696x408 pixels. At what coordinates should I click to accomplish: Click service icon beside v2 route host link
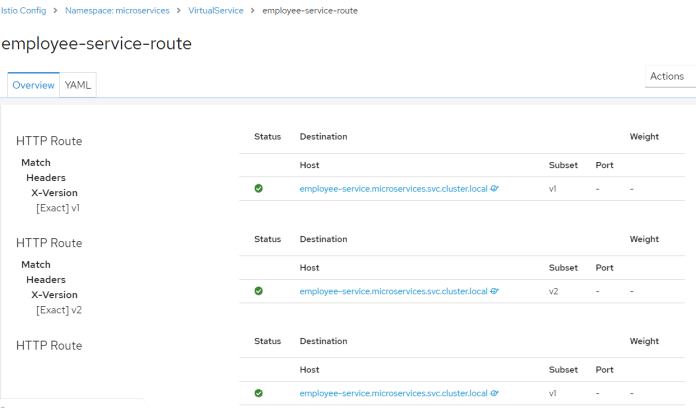[x=494, y=291]
